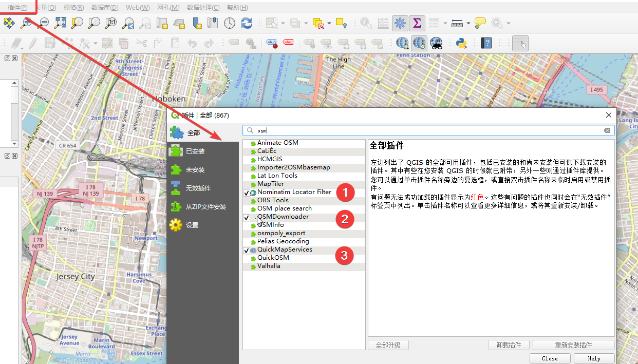Click the Zoom Last icon
Viewport: 638px width, 364px height.
(x=128, y=23)
